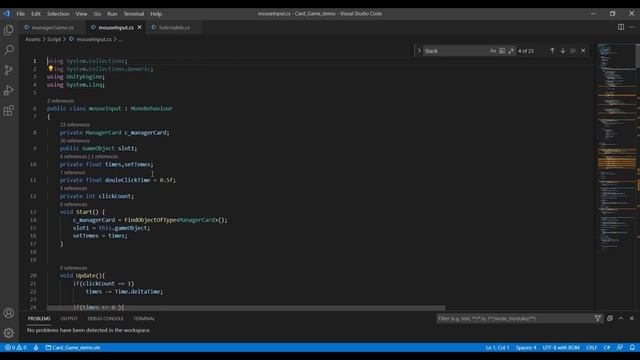The width and height of the screenshot is (640, 360).
Task: Open the Help menu
Action: click(156, 13)
